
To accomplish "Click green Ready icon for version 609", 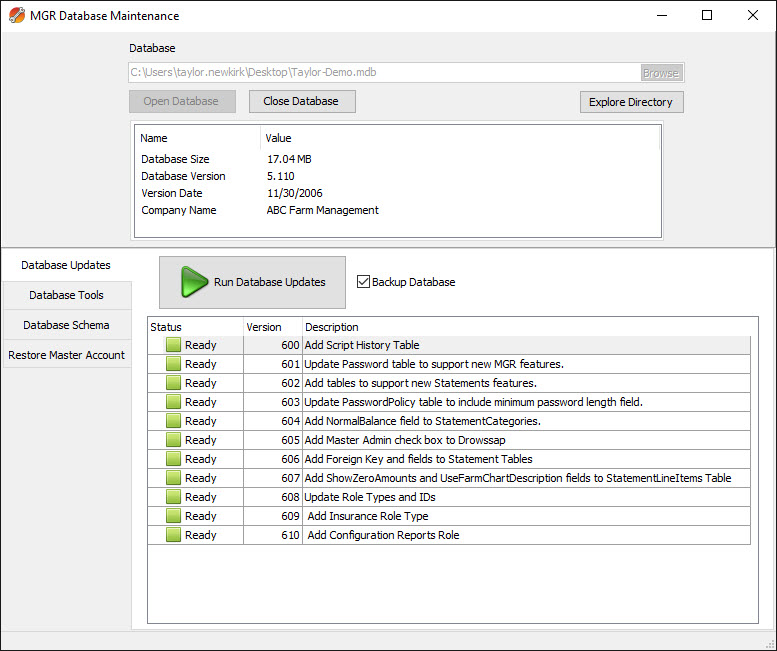I will 173,516.
